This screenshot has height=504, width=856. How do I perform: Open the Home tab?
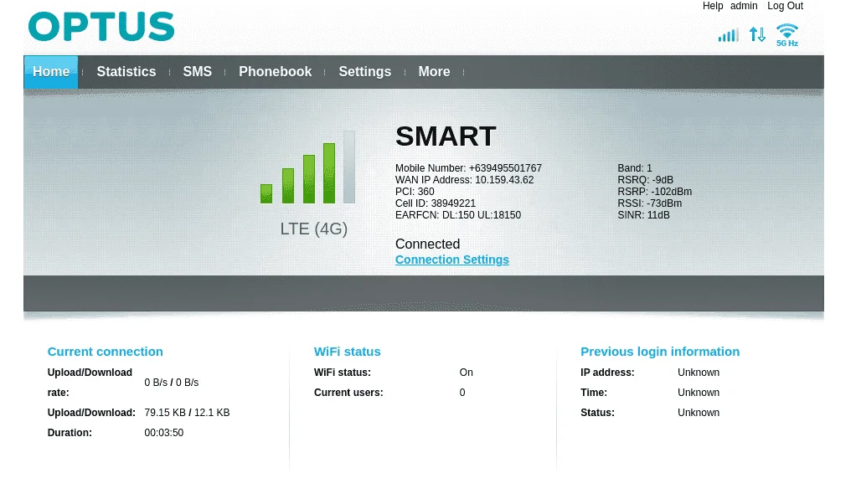[51, 72]
